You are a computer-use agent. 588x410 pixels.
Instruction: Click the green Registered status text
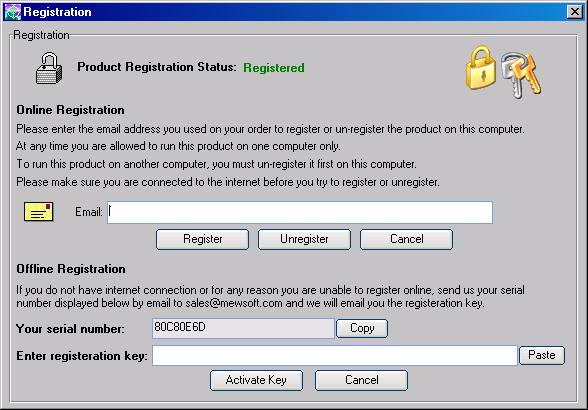coord(274,68)
